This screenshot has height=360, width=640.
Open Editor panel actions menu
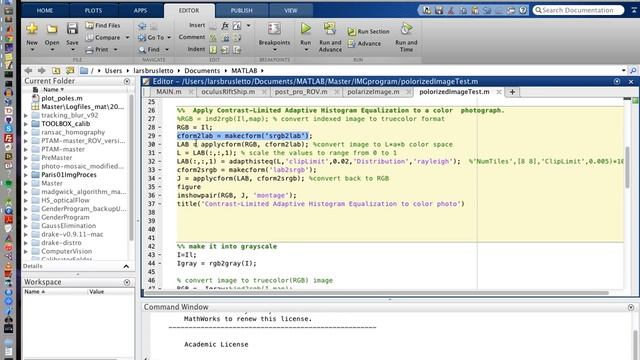coord(617,82)
